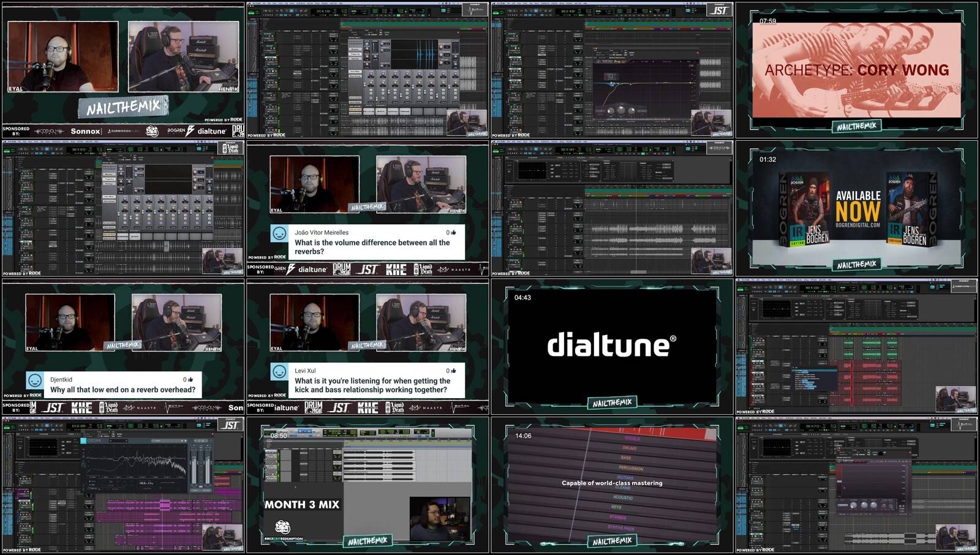This screenshot has width=980, height=555.
Task: Select the 'Month 3 Mix' frame
Action: coord(367,485)
